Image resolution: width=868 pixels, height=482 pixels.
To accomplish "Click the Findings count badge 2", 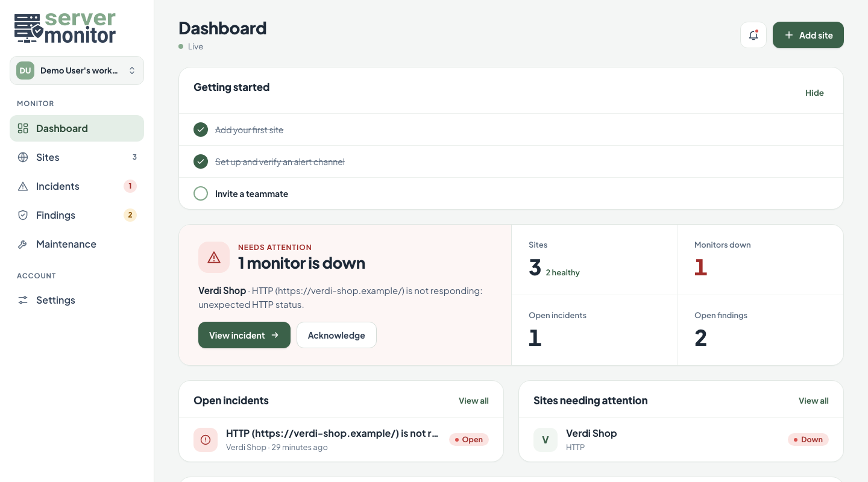I will click(x=130, y=215).
